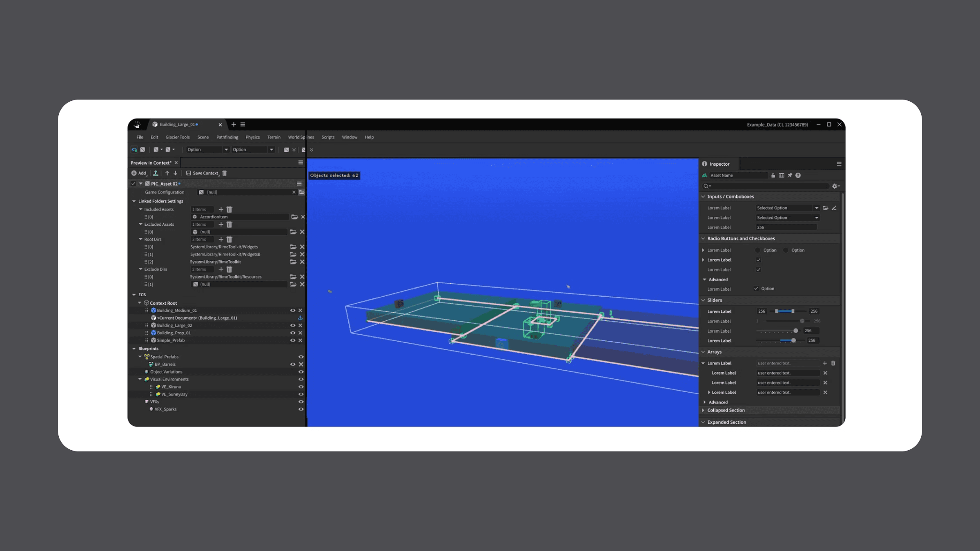Open the Inspector table view icon
Screen dimensions: 980x551
782,176
